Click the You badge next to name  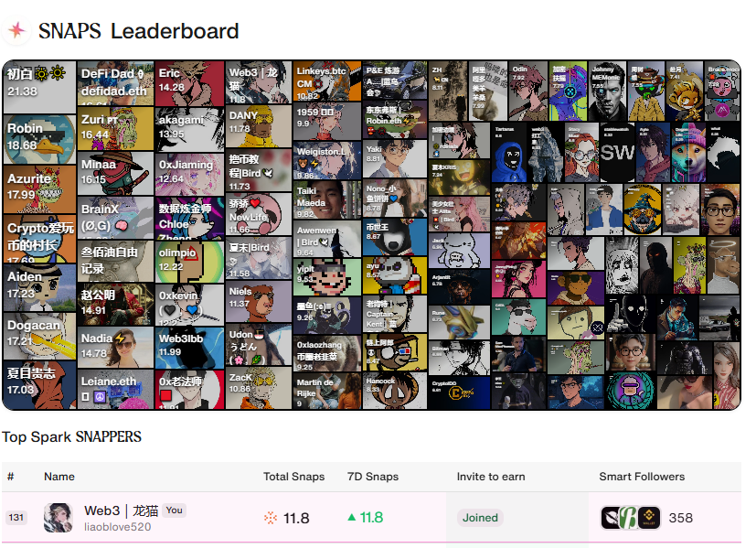(x=174, y=510)
